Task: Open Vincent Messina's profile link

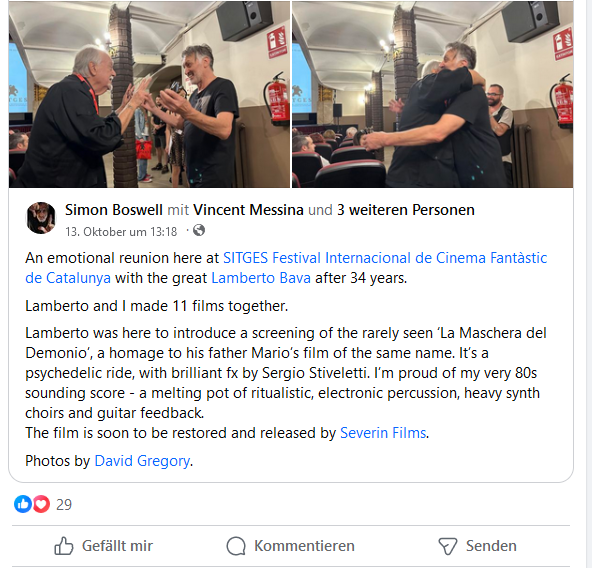Action: tap(248, 210)
